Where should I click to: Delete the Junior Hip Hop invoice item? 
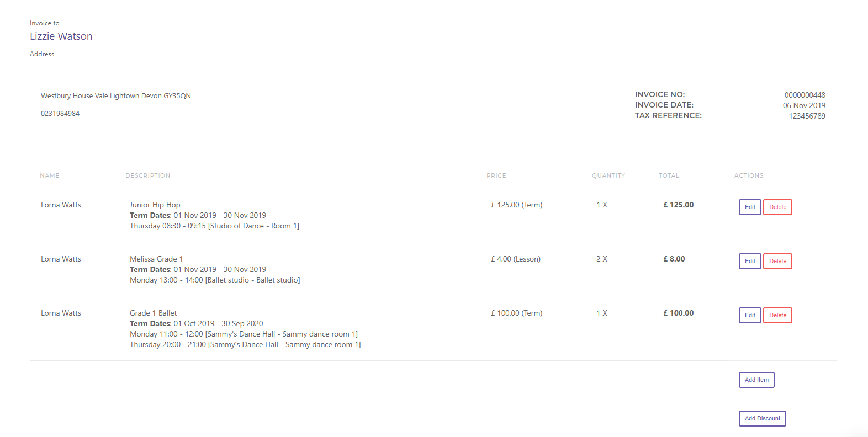tap(777, 207)
